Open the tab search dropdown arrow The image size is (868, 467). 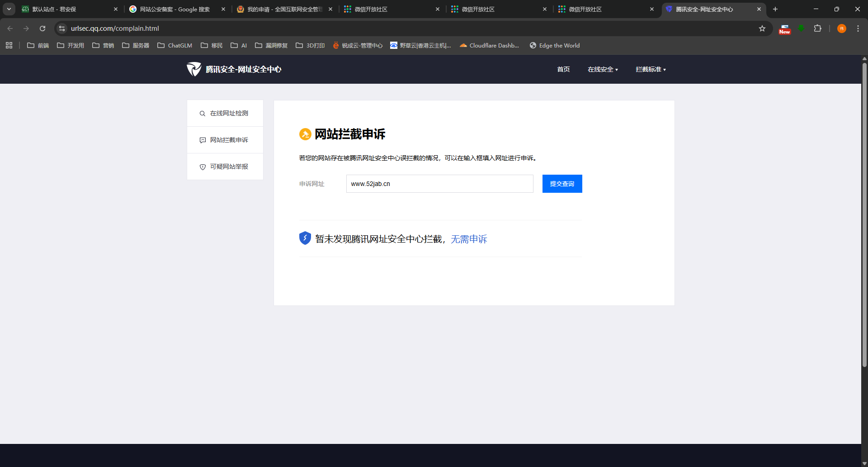click(x=9, y=9)
